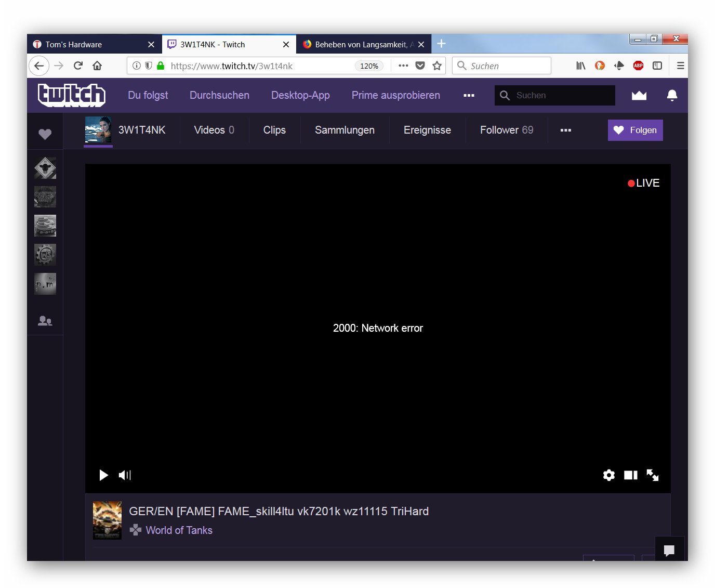The width and height of the screenshot is (715, 588).
Task: Focus the Twitch Suchen search field
Action: pyautogui.click(x=555, y=95)
